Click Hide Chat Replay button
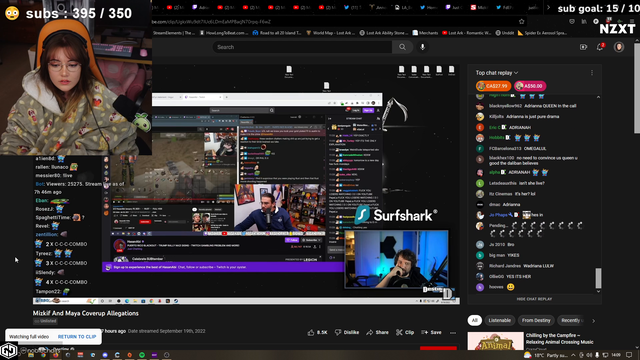Image resolution: width=640 pixels, height=360 pixels. tap(534, 299)
